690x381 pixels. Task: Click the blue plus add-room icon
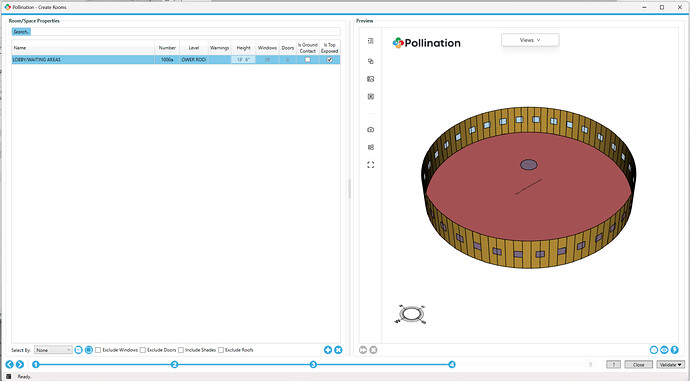(328, 350)
